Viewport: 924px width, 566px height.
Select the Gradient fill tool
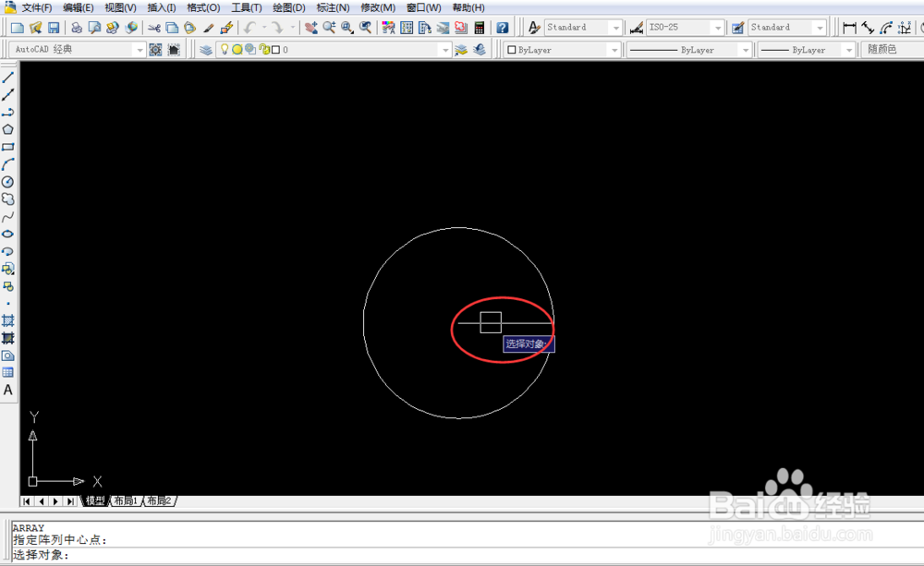coord(7,338)
